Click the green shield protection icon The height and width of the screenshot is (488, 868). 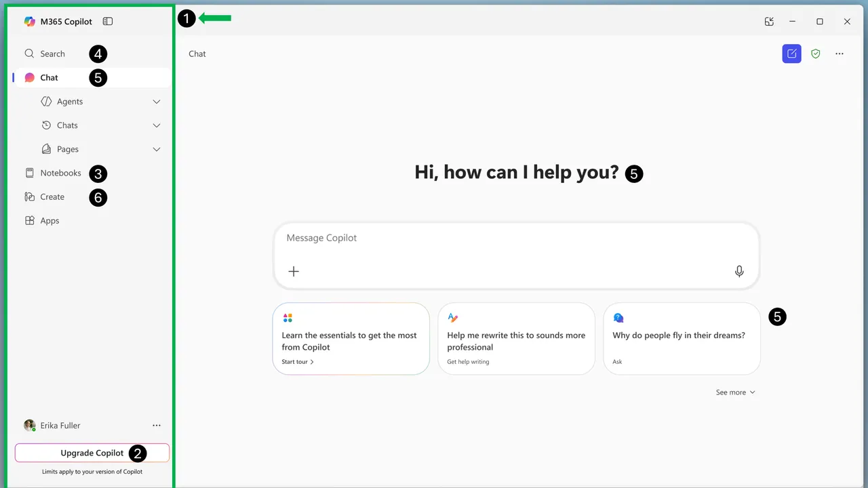coord(816,54)
